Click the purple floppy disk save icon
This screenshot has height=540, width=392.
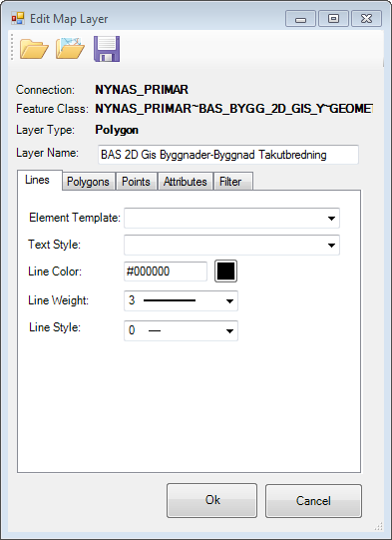[x=107, y=49]
